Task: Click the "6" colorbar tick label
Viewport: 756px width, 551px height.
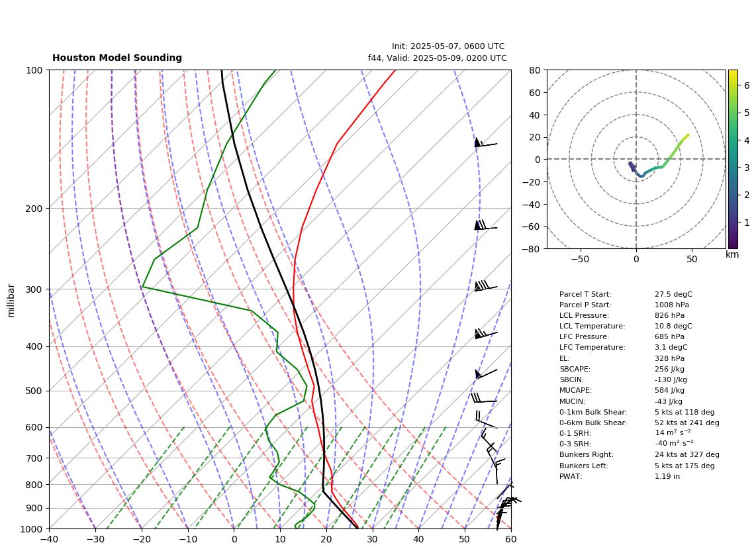Action: (x=747, y=85)
